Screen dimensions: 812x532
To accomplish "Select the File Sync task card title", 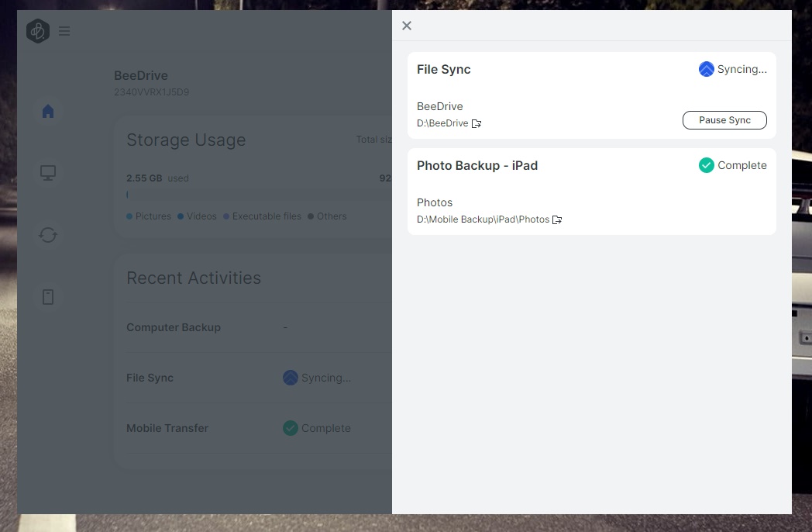I will pos(444,69).
